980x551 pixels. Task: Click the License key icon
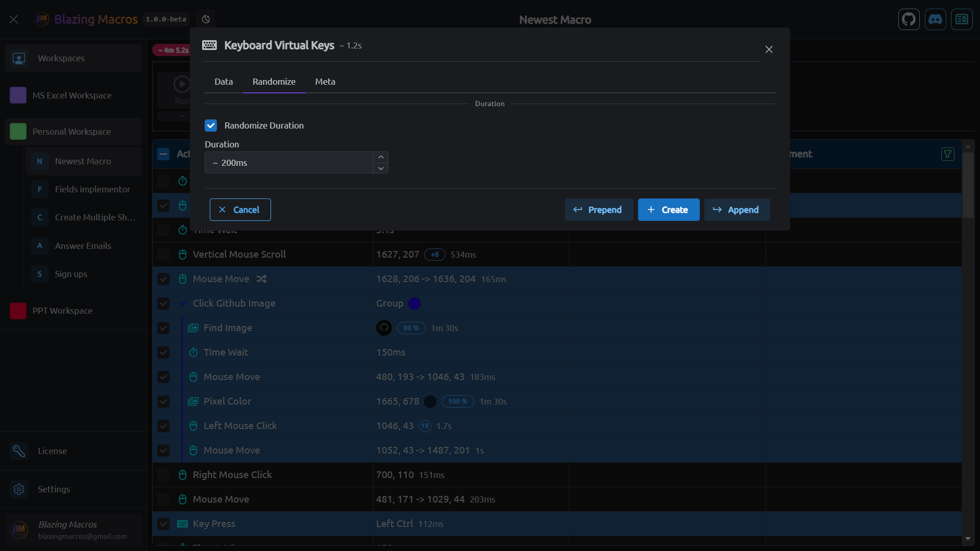coord(19,451)
